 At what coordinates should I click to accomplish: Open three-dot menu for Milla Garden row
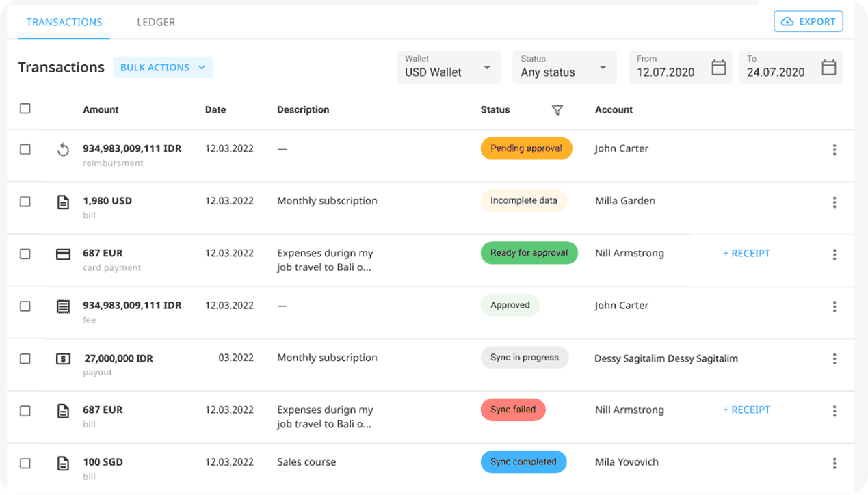(x=834, y=202)
